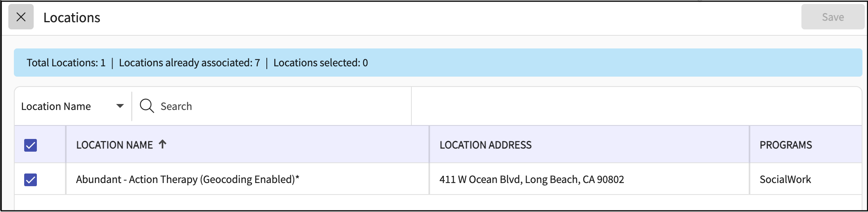Click the Locations dialog title
Viewport: 868px width, 212px height.
(72, 18)
